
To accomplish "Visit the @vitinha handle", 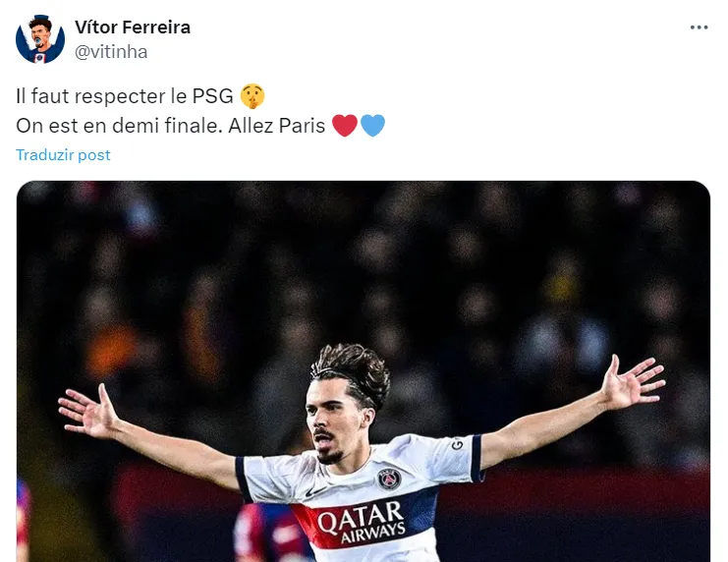I will pos(111,51).
